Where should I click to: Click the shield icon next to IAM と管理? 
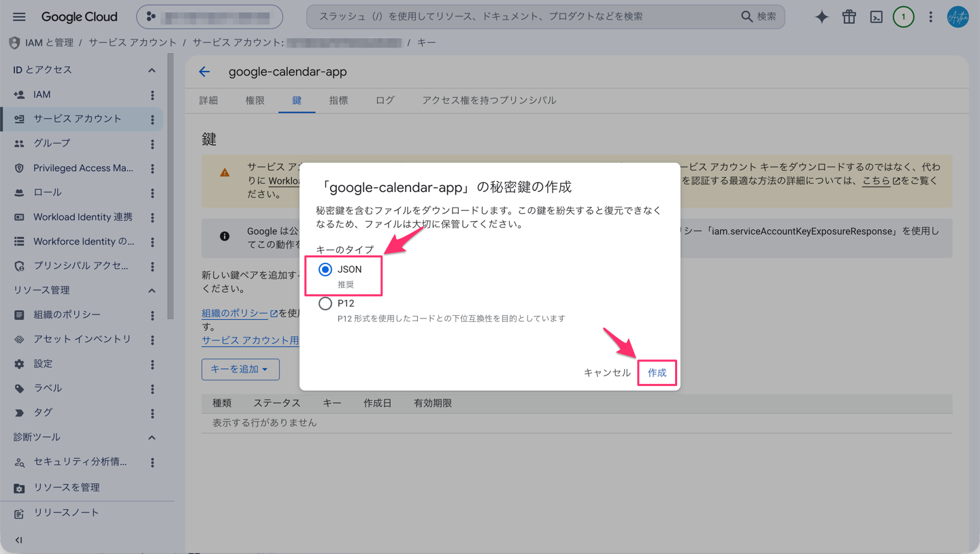[14, 43]
